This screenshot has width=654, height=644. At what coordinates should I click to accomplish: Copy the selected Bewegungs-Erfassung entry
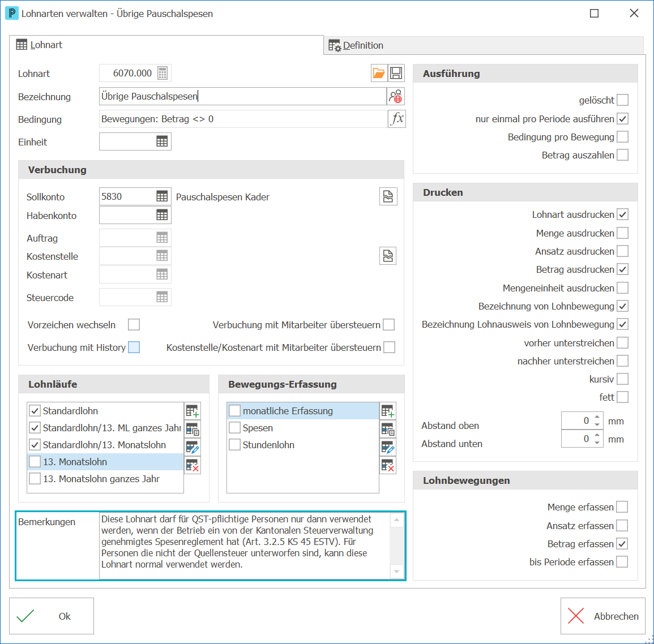(x=387, y=429)
